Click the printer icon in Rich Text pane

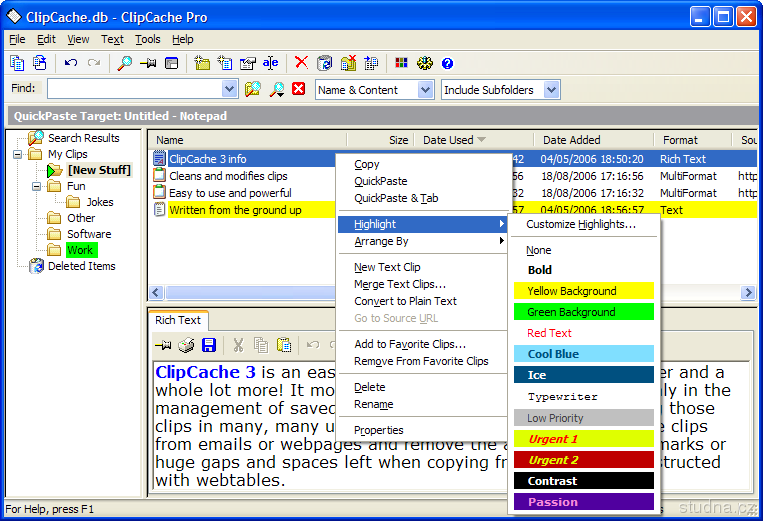(x=186, y=345)
